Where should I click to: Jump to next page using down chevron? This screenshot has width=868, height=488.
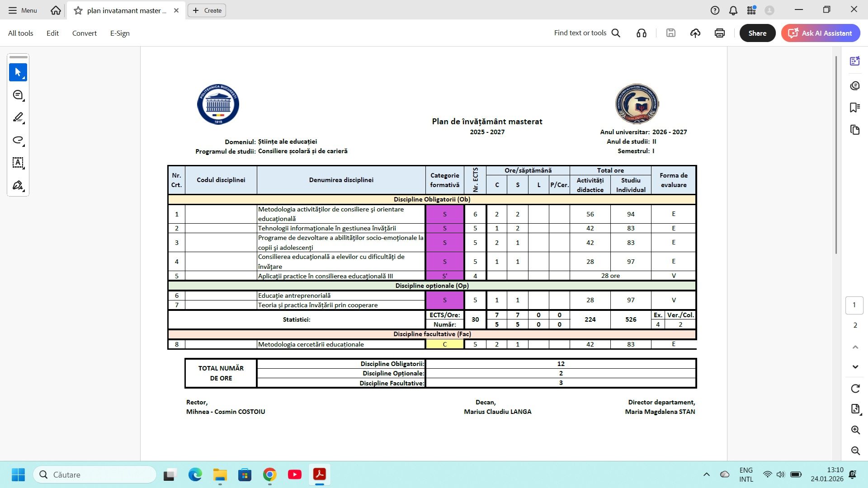click(x=855, y=367)
